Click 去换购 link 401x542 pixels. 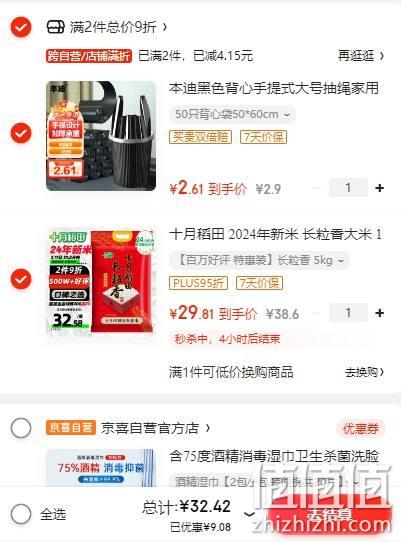(364, 372)
